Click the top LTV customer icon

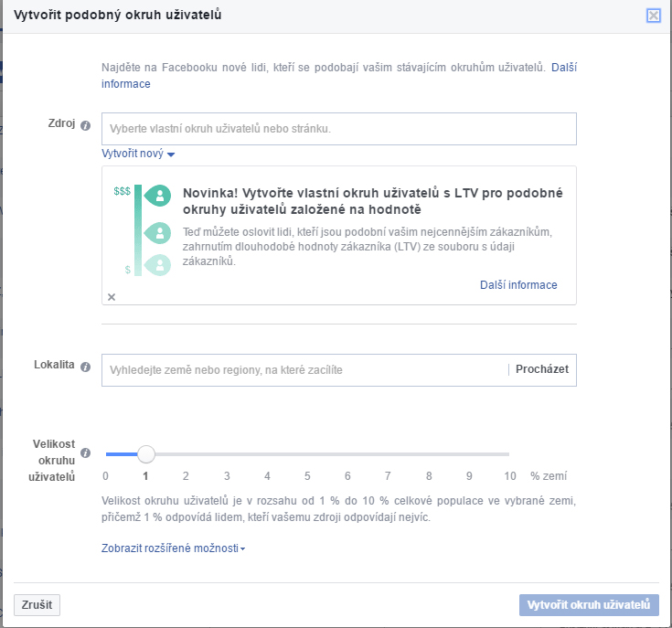(x=157, y=196)
